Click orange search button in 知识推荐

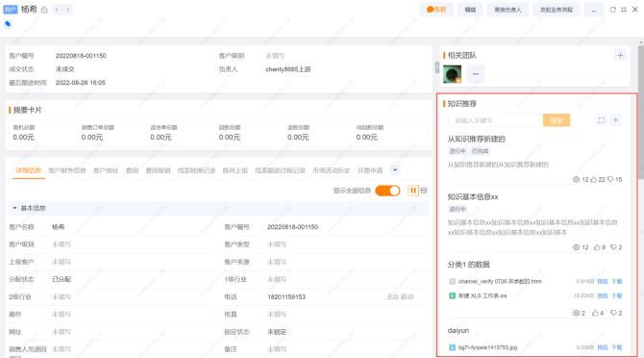pyautogui.click(x=557, y=120)
